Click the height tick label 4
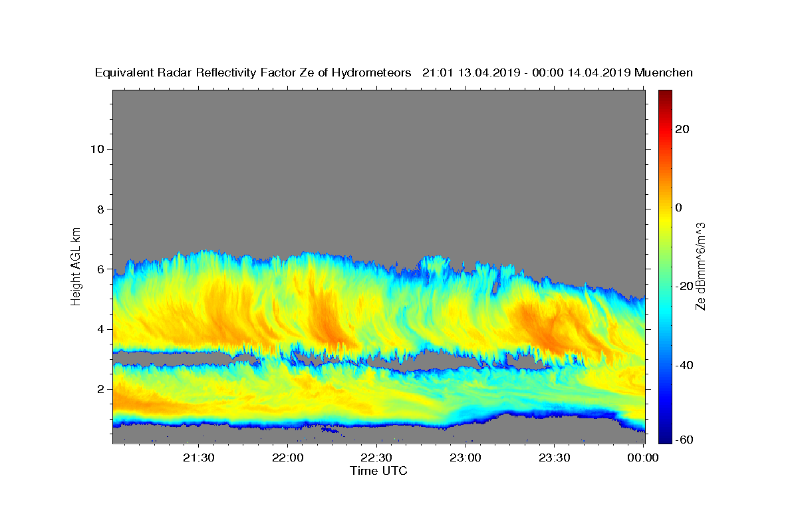Viewport: 798px width, 532px height. point(100,329)
